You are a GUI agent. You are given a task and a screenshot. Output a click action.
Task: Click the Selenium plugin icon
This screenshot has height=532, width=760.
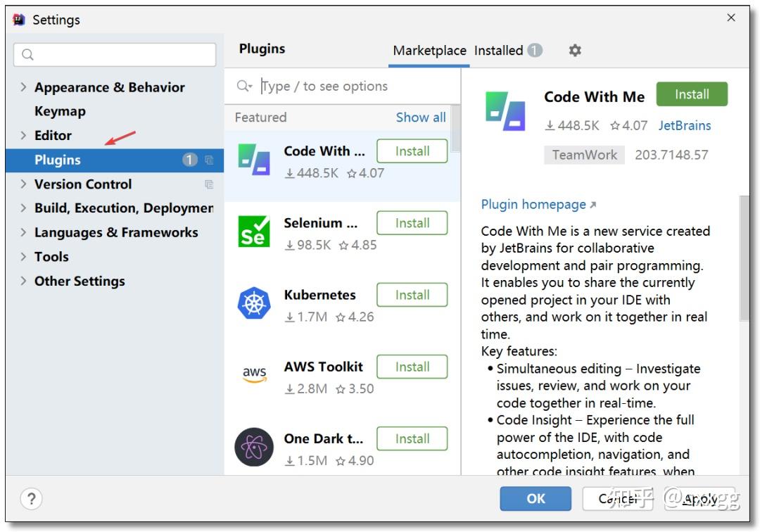click(x=254, y=232)
